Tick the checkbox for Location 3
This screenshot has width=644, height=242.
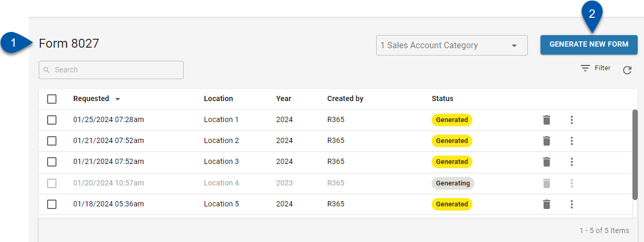click(x=52, y=162)
